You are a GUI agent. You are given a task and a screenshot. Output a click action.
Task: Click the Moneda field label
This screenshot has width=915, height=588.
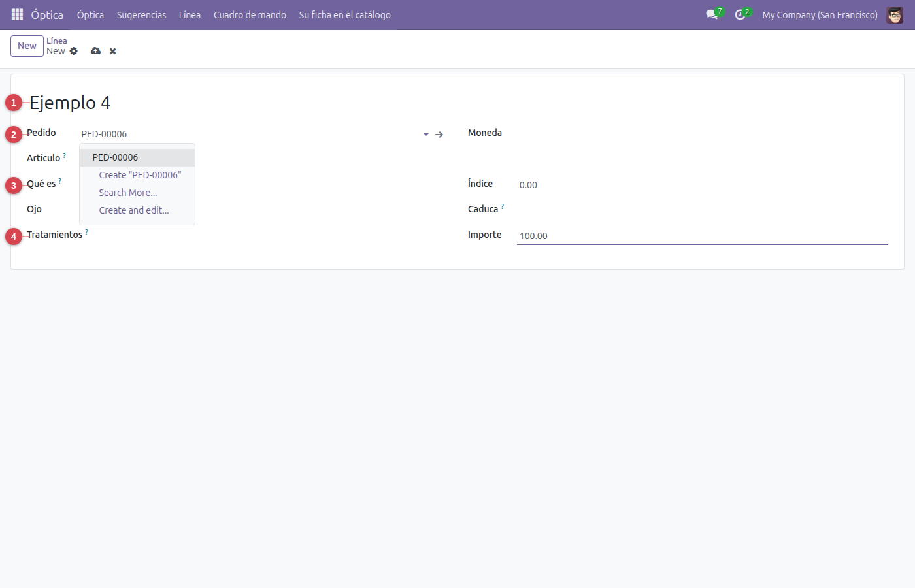tap(485, 133)
